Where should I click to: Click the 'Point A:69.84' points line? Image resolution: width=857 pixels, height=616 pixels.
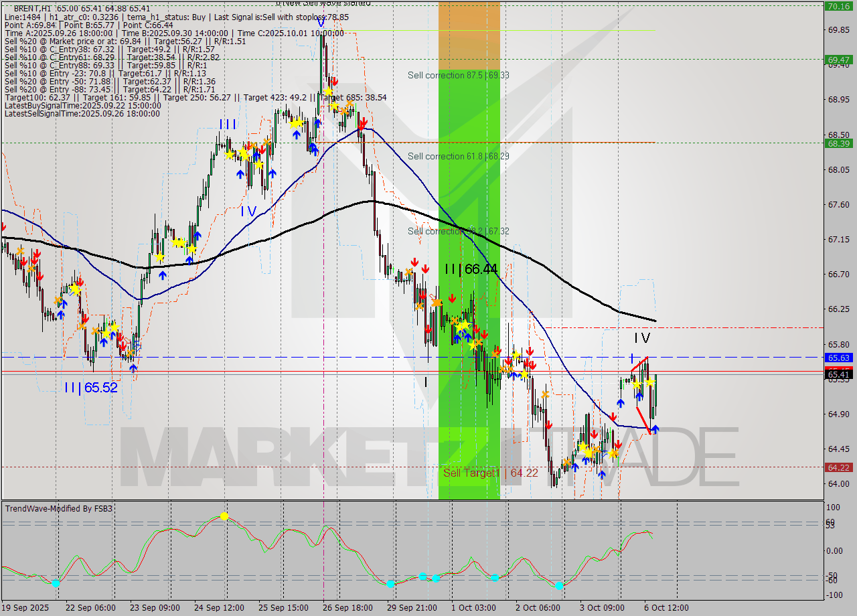[89, 25]
